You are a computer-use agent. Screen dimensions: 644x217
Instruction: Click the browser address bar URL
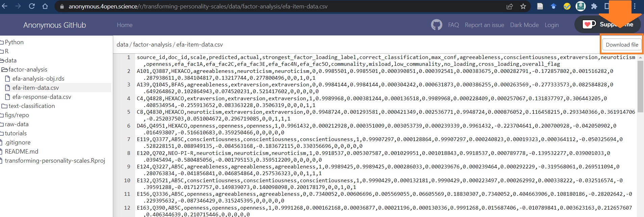pos(198,6)
